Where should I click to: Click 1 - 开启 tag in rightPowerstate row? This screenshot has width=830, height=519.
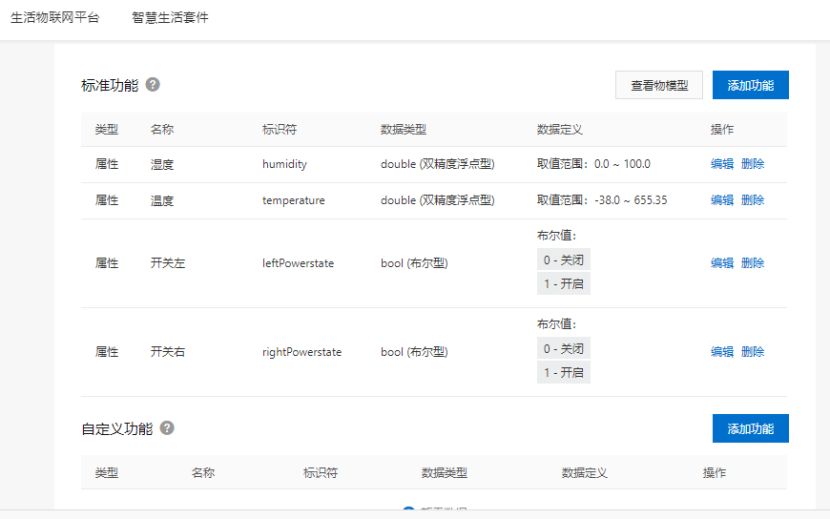coord(563,373)
